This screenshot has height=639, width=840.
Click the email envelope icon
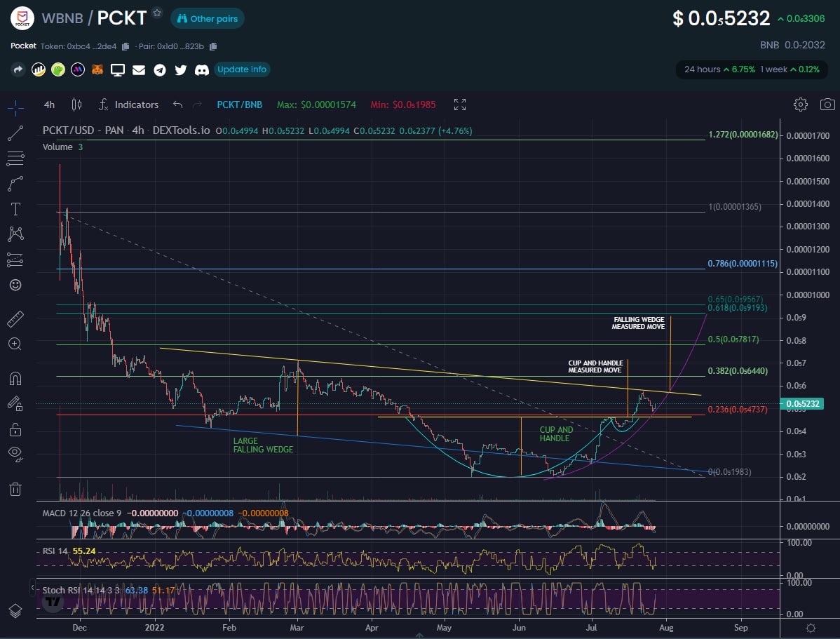click(x=139, y=69)
